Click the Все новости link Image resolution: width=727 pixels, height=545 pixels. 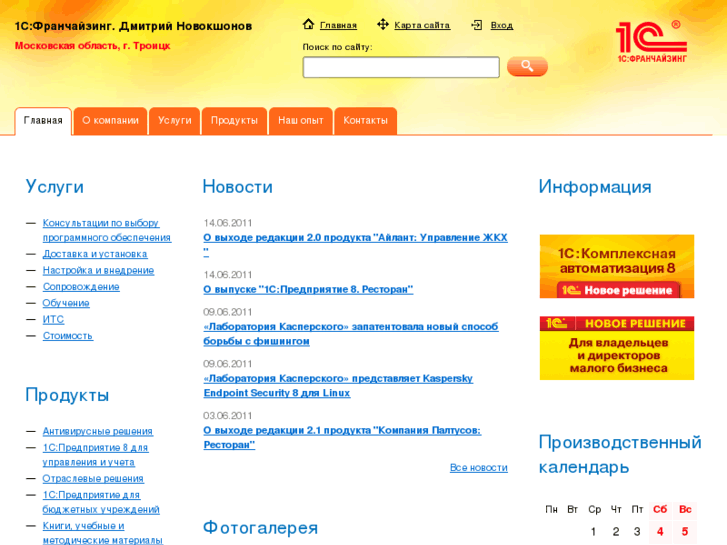[478, 468]
